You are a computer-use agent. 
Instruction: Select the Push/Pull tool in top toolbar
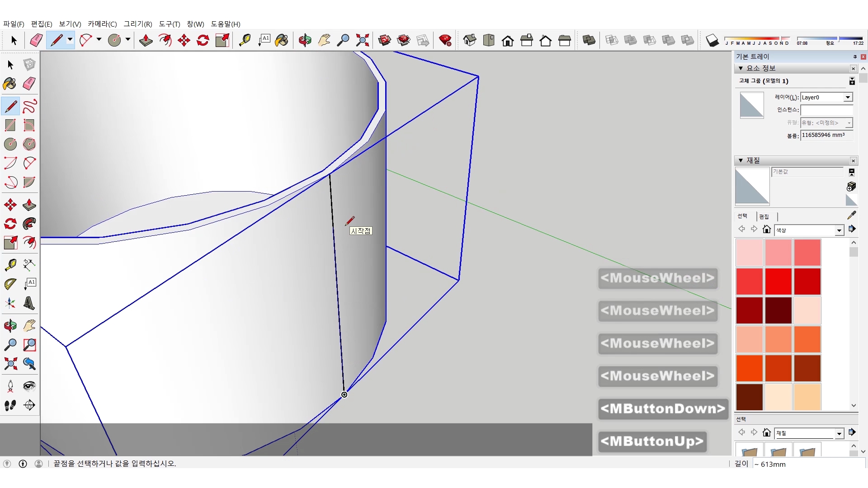(x=146, y=40)
